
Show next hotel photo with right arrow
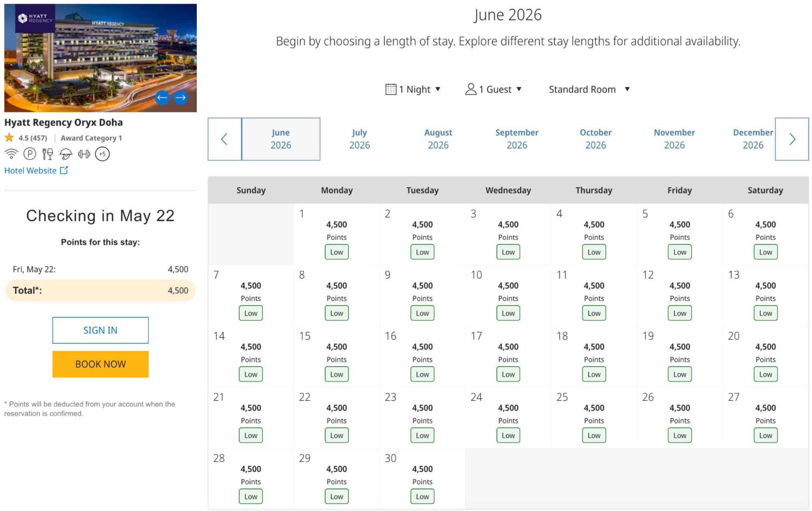tap(180, 98)
